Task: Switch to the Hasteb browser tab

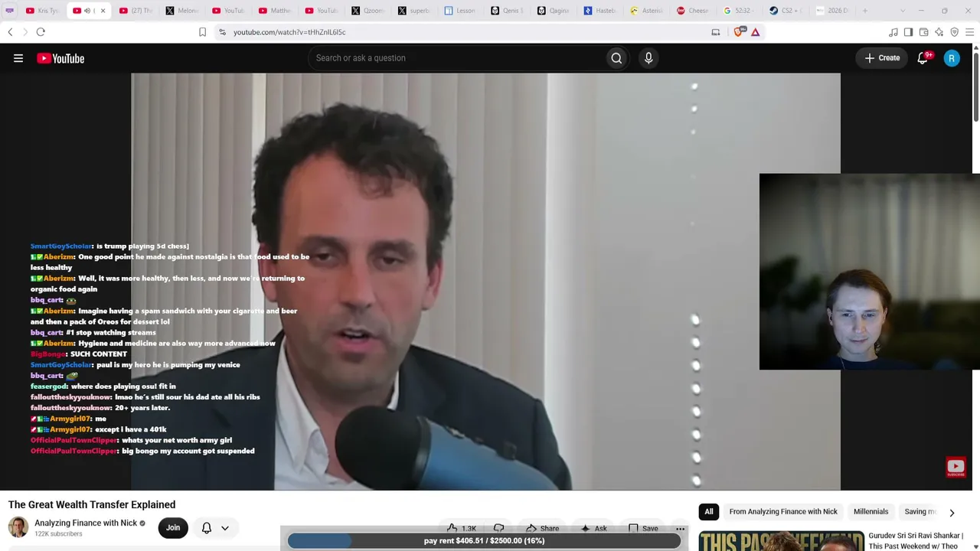Action: tap(600, 11)
